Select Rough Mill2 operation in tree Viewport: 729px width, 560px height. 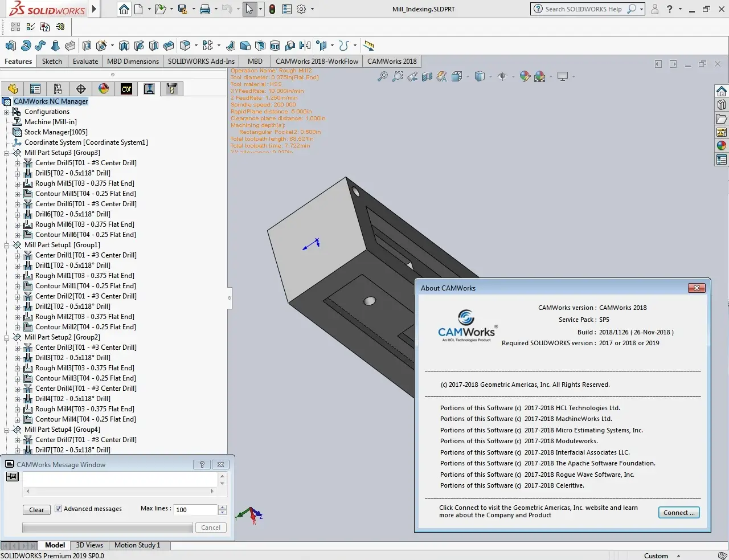click(x=85, y=317)
